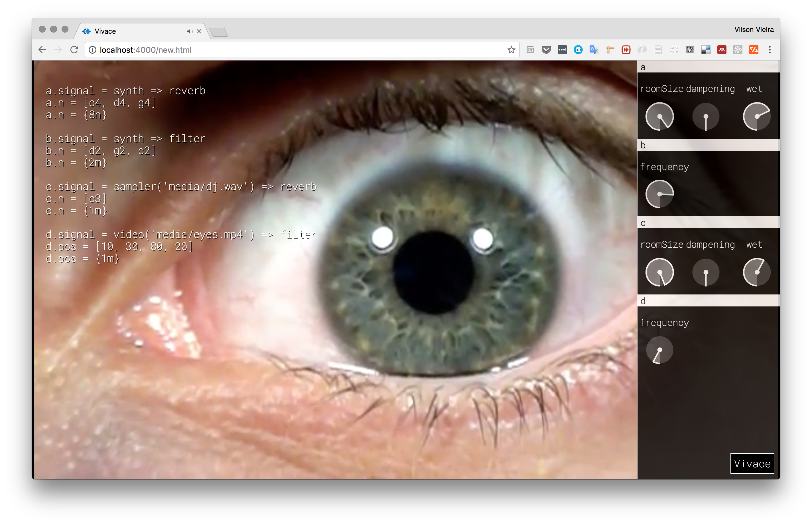The width and height of the screenshot is (812, 525).
Task: Open the Chrome three-dot menu
Action: click(x=770, y=50)
